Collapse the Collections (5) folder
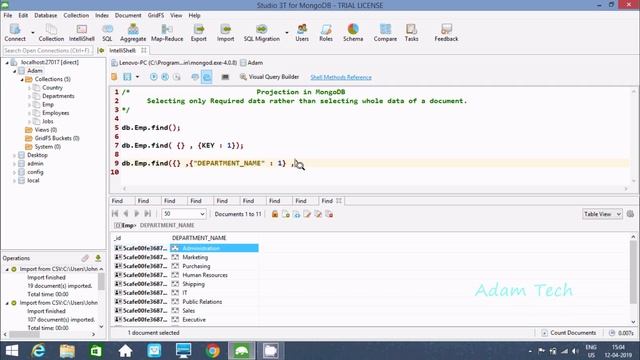The image size is (640, 360). [22, 79]
